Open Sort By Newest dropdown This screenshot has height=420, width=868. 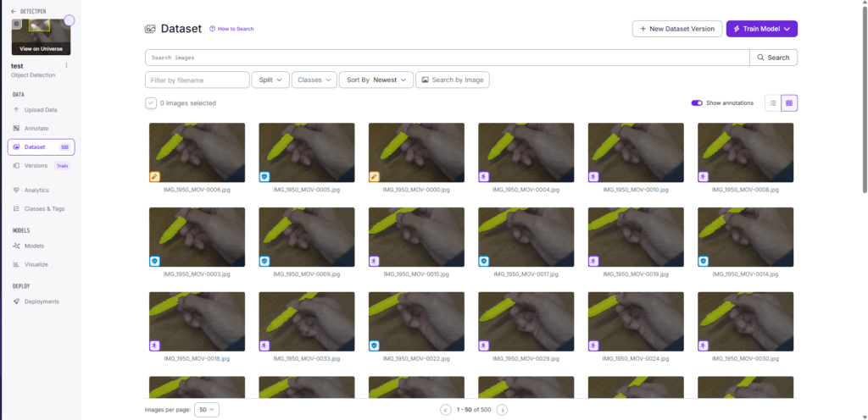(x=376, y=80)
